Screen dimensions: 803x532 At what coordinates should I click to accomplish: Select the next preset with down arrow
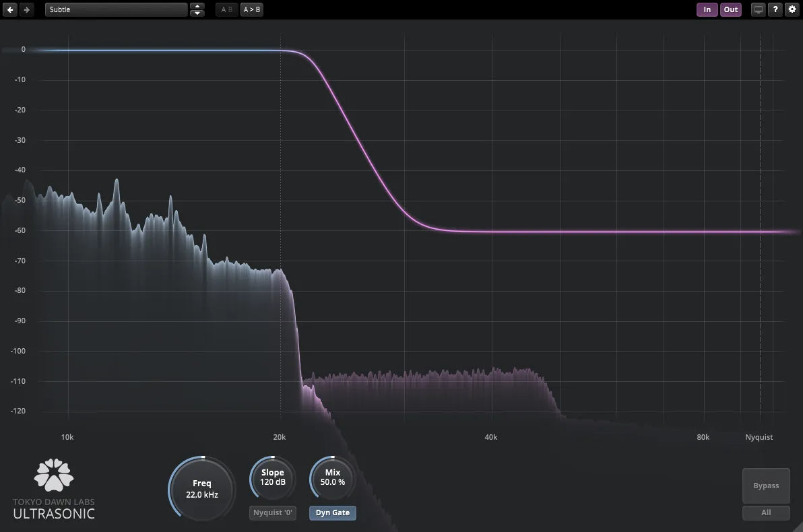pyautogui.click(x=197, y=13)
